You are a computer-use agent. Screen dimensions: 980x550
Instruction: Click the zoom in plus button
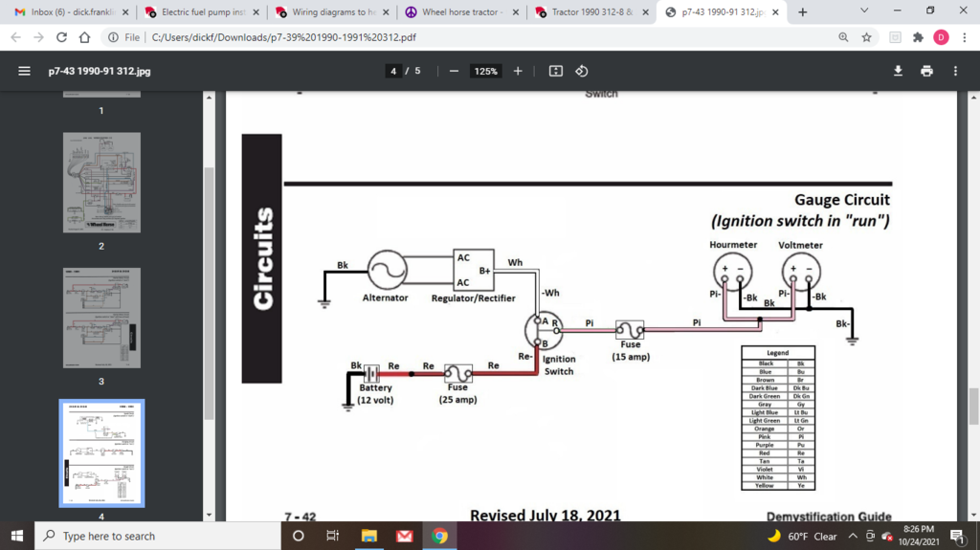pyautogui.click(x=518, y=71)
